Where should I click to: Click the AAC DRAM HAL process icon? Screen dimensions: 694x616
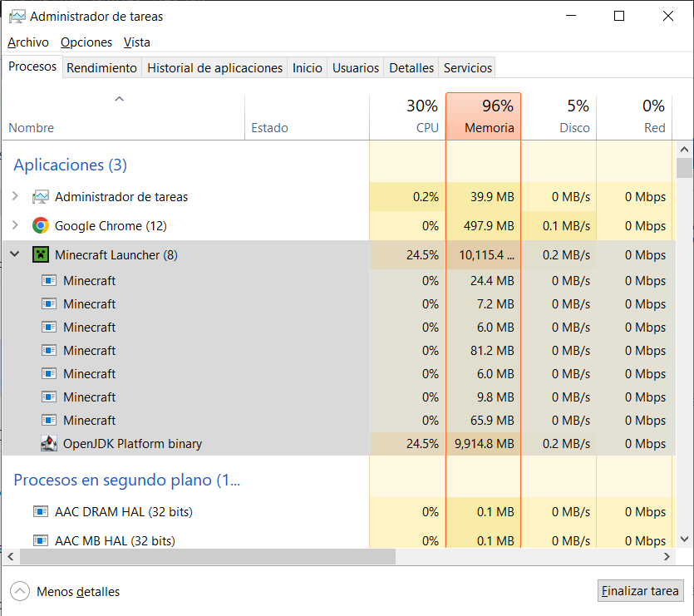(x=41, y=512)
